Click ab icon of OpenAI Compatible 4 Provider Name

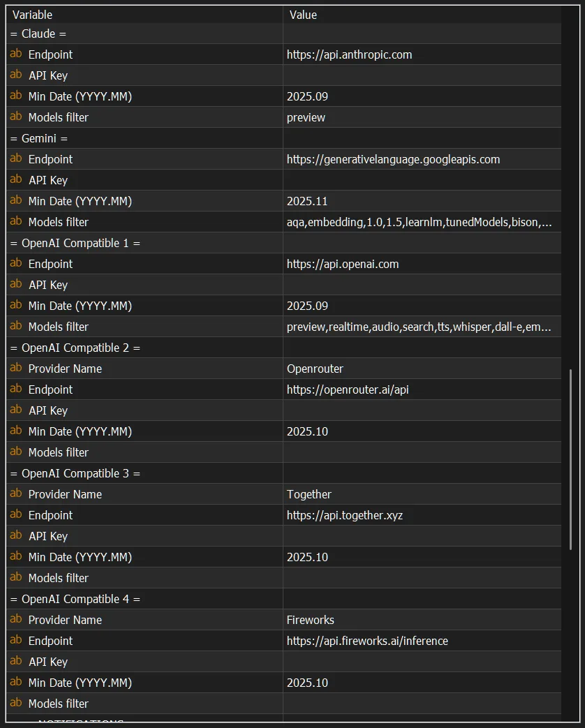16,619
